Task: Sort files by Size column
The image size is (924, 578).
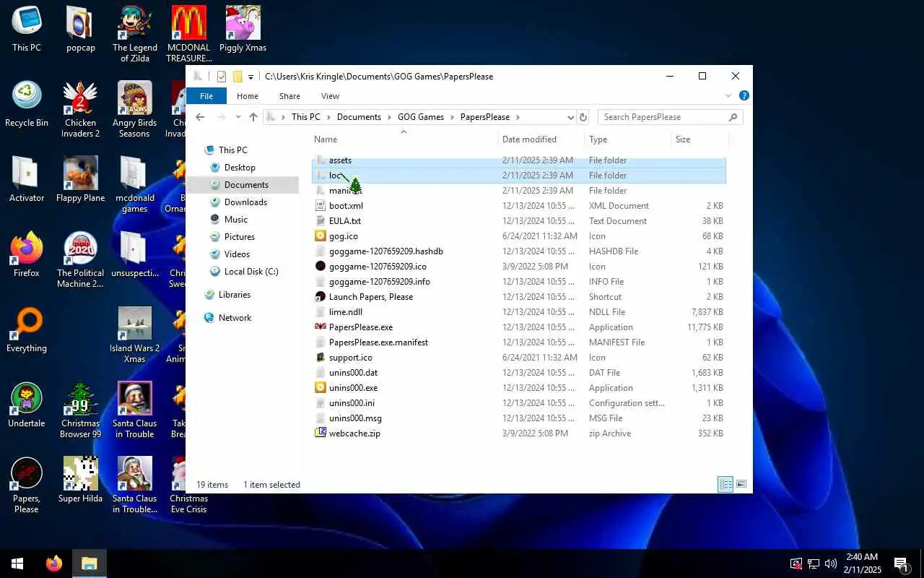Action: [699, 139]
